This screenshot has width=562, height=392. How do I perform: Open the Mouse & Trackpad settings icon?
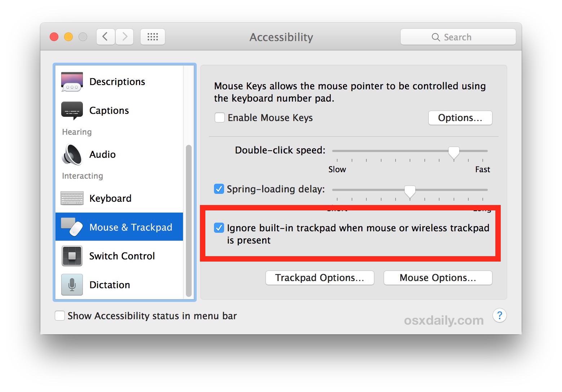[71, 227]
